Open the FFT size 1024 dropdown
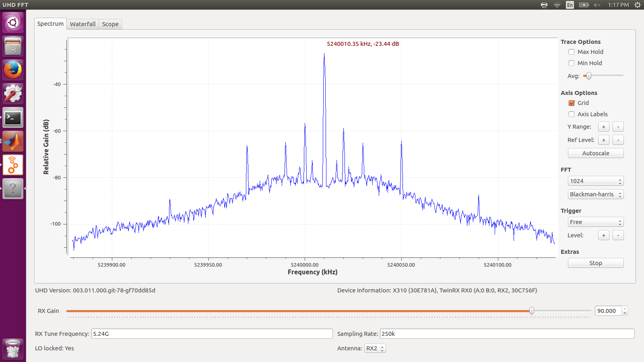 pos(596,181)
